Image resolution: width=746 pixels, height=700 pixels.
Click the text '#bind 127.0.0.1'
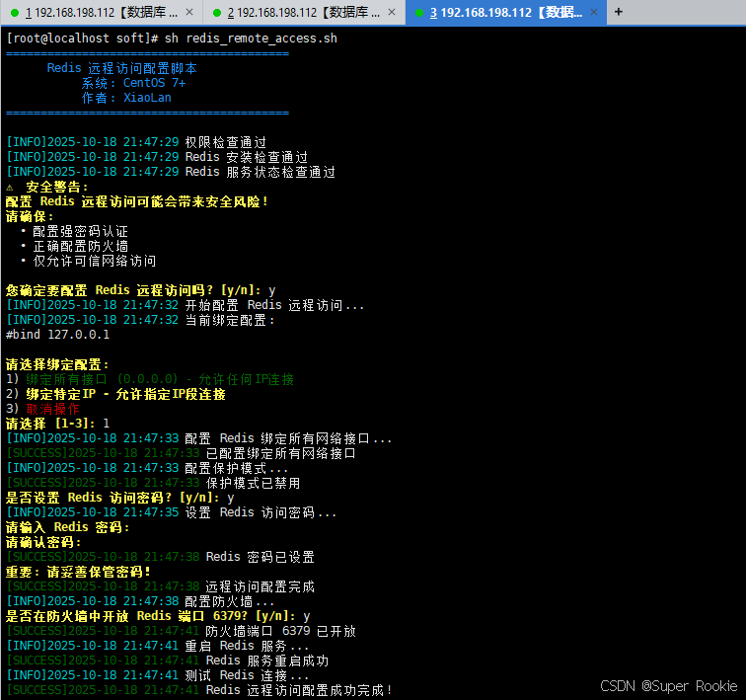point(57,335)
